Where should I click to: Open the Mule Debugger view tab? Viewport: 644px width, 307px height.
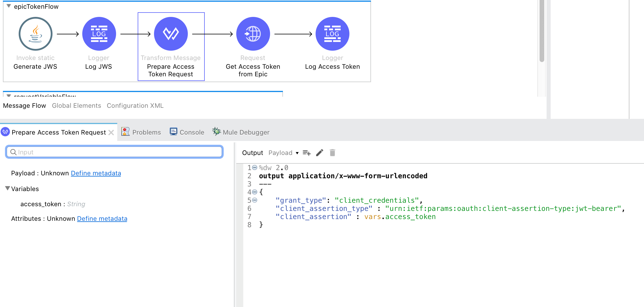pyautogui.click(x=241, y=132)
